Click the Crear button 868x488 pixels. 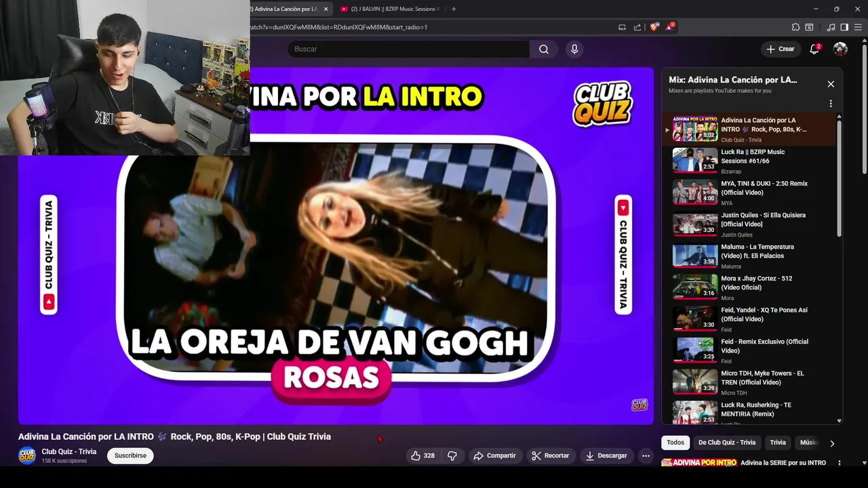tap(781, 49)
